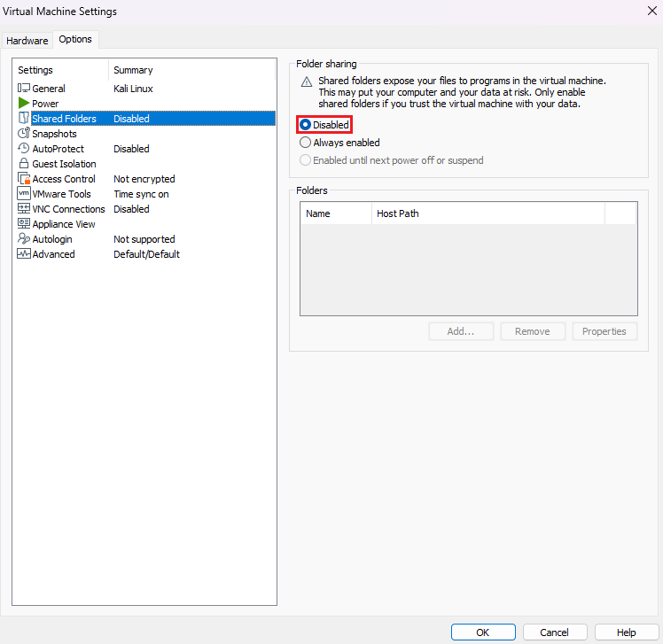Select the Always enabled radio button
The height and width of the screenshot is (644, 663).
(306, 143)
